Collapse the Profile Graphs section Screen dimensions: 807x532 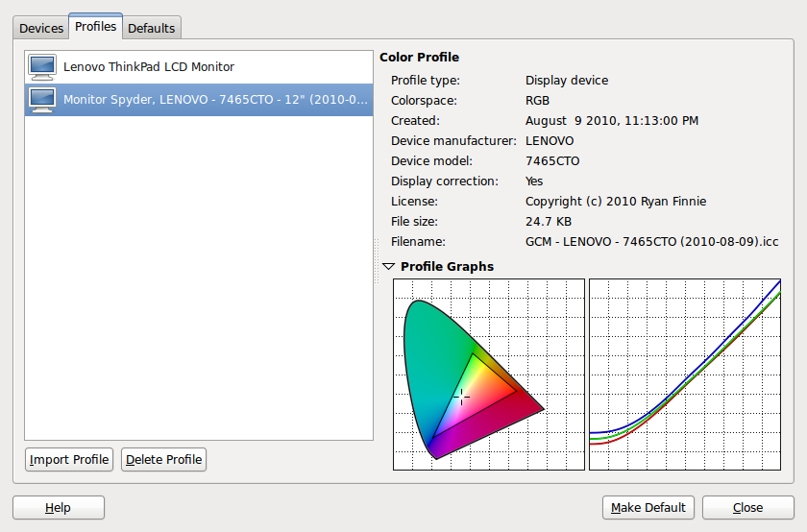click(388, 267)
